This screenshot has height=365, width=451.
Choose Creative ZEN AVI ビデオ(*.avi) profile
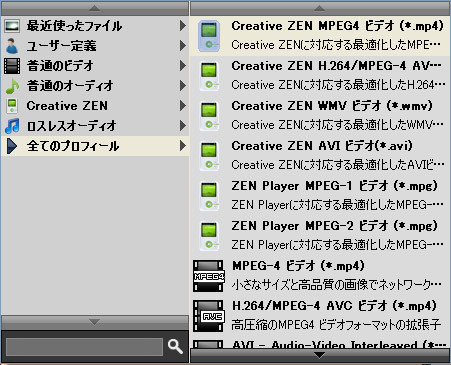point(320,156)
